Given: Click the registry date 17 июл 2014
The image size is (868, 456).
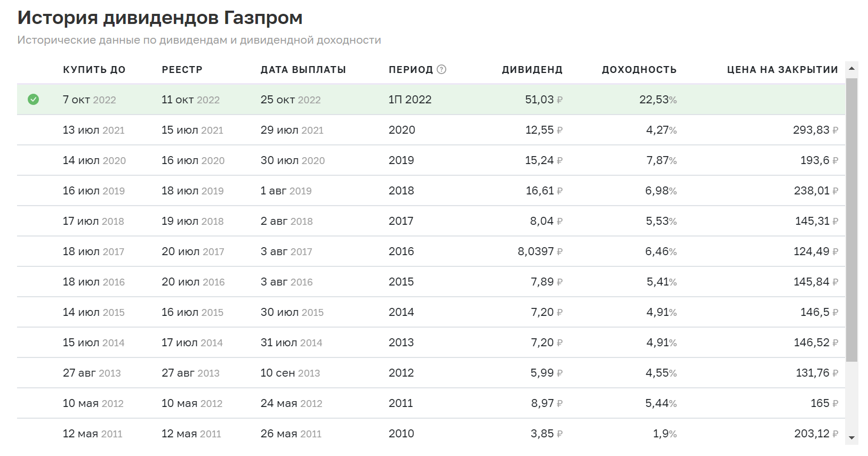Looking at the screenshot, I should click(x=192, y=343).
